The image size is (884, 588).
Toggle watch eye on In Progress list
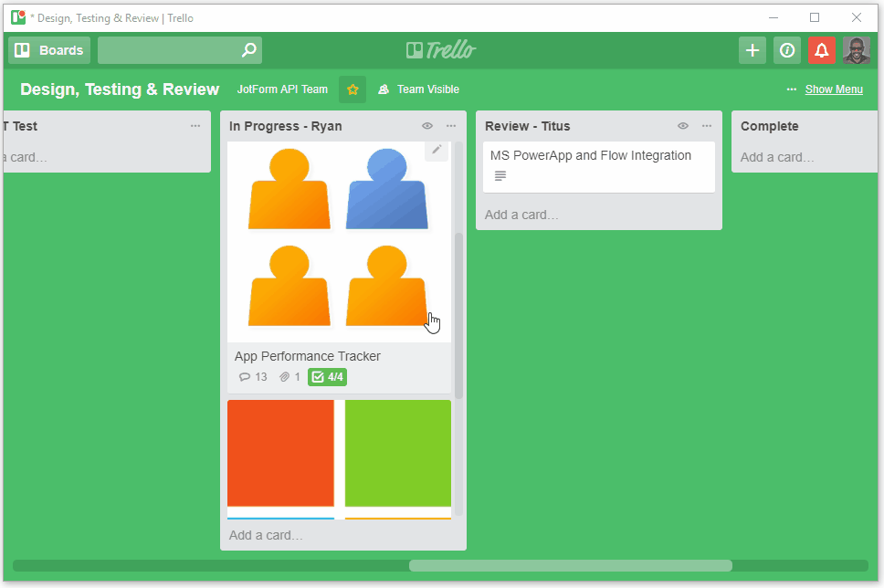click(x=426, y=126)
